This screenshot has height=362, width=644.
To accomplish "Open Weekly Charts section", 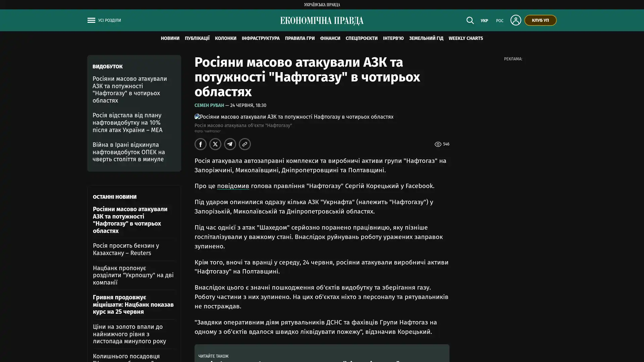I will click(x=466, y=39).
